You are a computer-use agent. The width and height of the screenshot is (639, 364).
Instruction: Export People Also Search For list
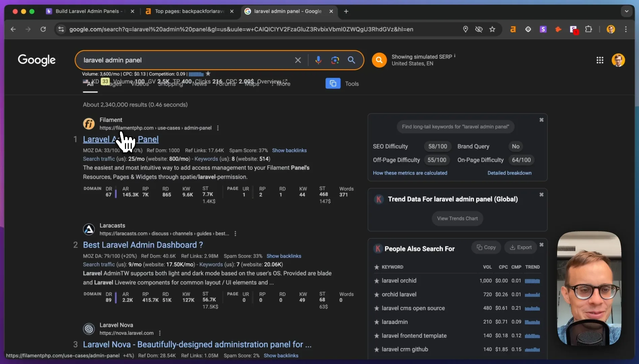point(521,247)
